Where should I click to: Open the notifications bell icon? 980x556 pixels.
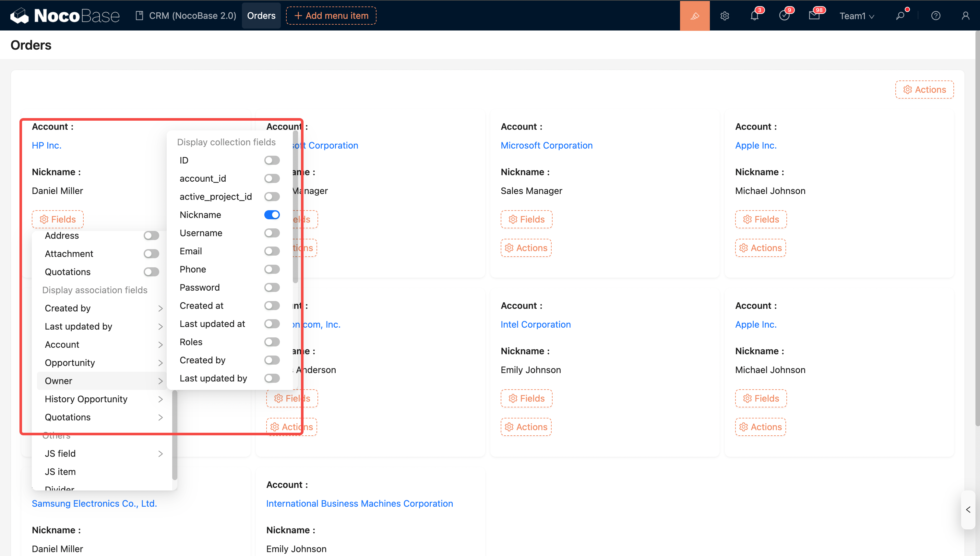tap(754, 16)
